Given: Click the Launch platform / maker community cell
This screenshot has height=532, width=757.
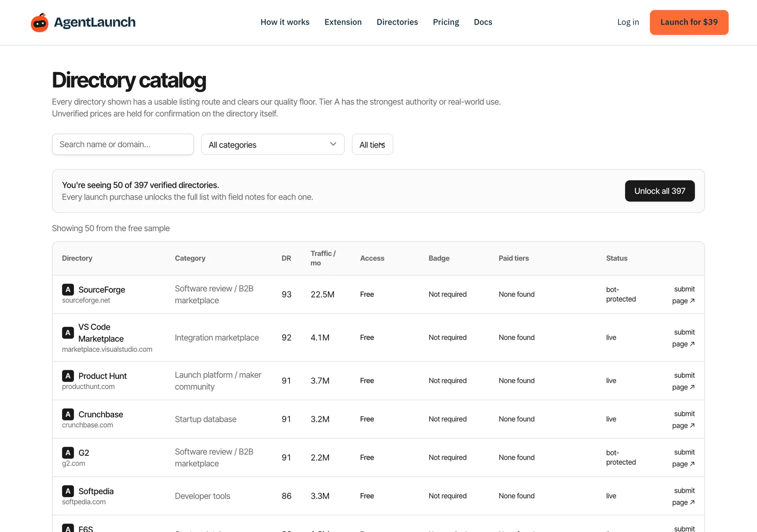Looking at the screenshot, I should tap(218, 381).
